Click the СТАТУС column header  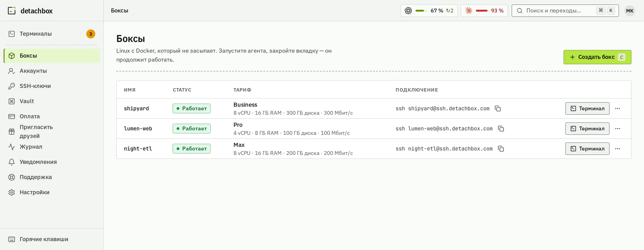[x=182, y=90]
